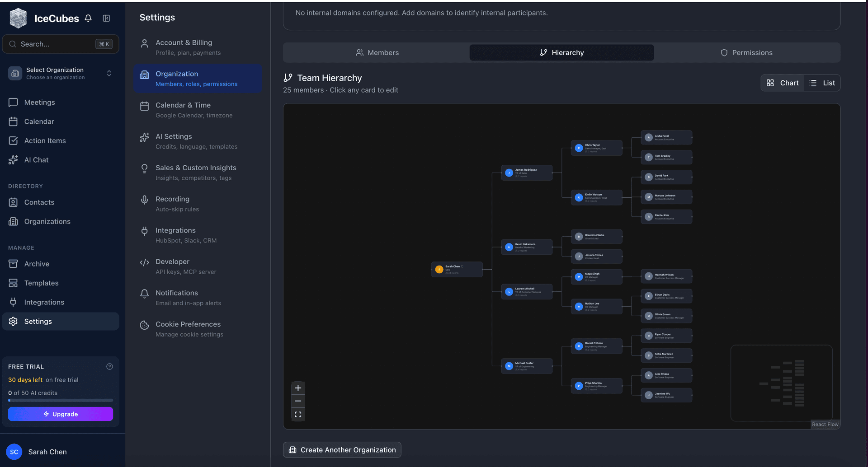Switch the hierarchy to List view

(822, 83)
